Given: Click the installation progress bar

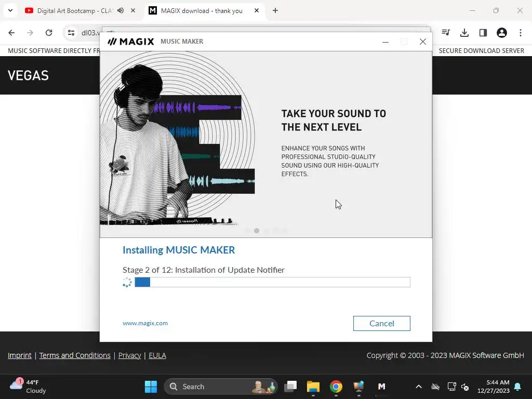Looking at the screenshot, I should (x=272, y=282).
